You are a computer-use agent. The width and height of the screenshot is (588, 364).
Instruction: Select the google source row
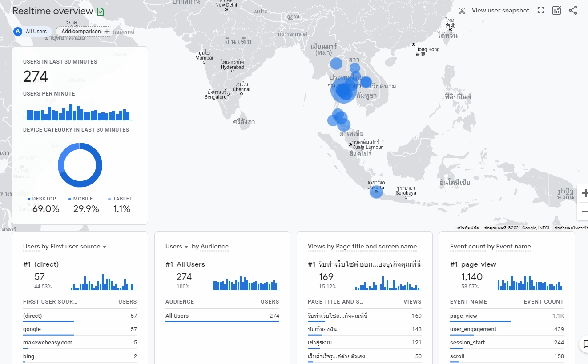pos(32,329)
